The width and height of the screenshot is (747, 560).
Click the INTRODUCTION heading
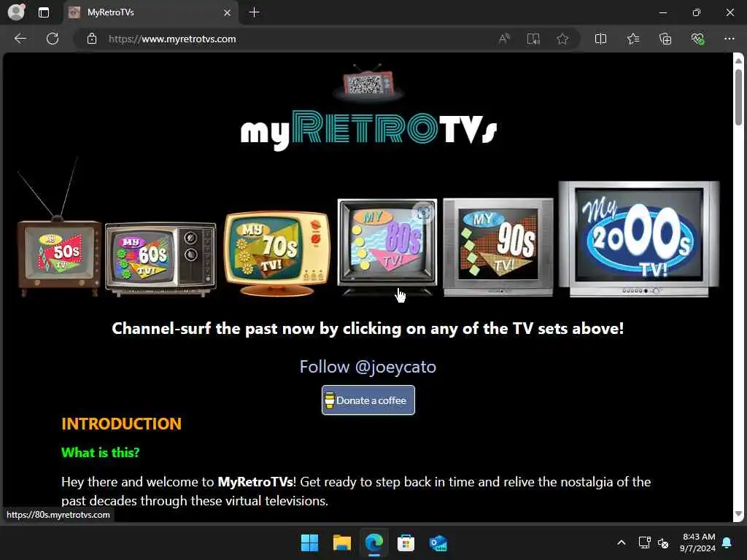(x=122, y=424)
